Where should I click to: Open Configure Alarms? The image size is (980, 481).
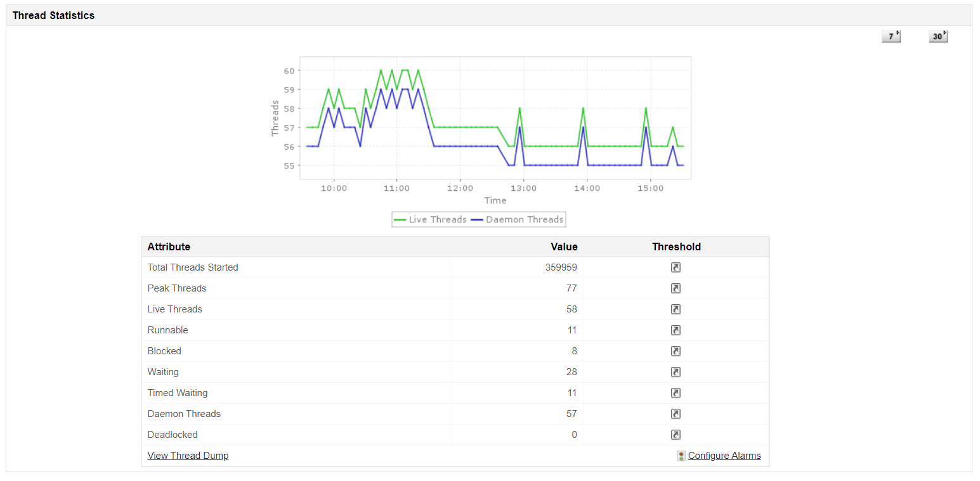click(724, 455)
